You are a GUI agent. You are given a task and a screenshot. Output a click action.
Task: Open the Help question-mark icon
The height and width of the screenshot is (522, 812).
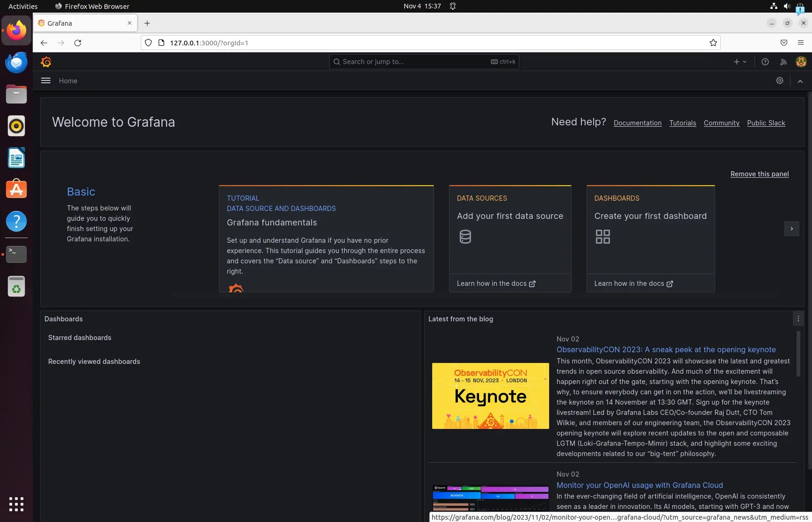[765, 62]
